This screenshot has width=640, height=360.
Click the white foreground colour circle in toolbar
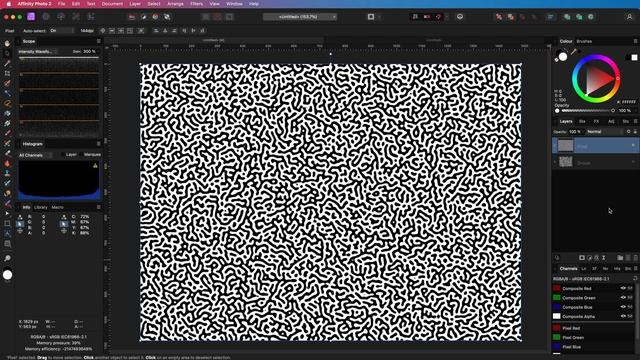(x=7, y=275)
